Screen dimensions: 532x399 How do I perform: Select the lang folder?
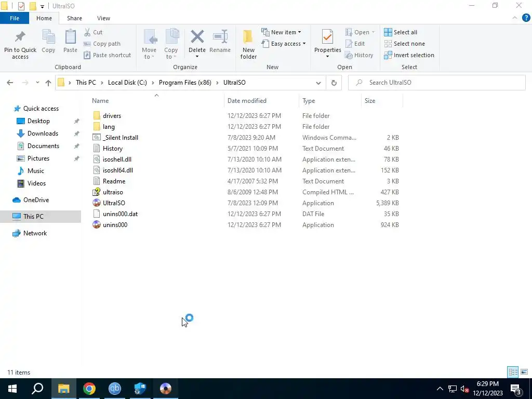coord(109,127)
